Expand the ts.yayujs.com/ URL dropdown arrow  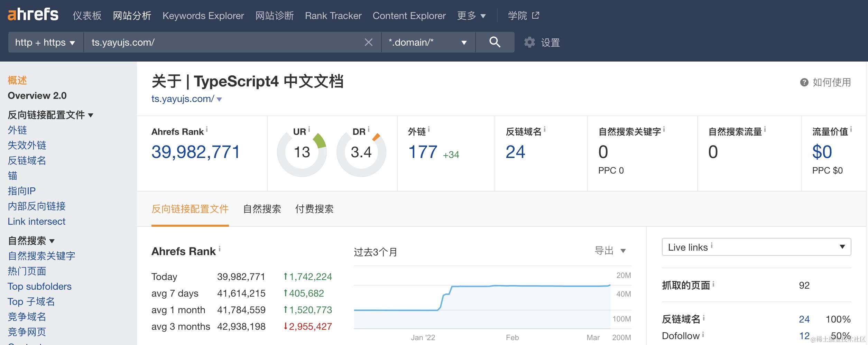219,99
